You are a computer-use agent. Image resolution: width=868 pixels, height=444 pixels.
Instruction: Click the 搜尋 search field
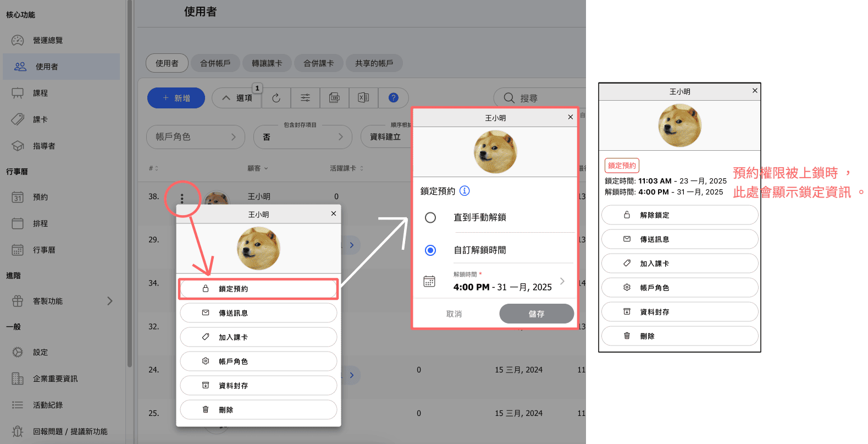click(x=544, y=98)
